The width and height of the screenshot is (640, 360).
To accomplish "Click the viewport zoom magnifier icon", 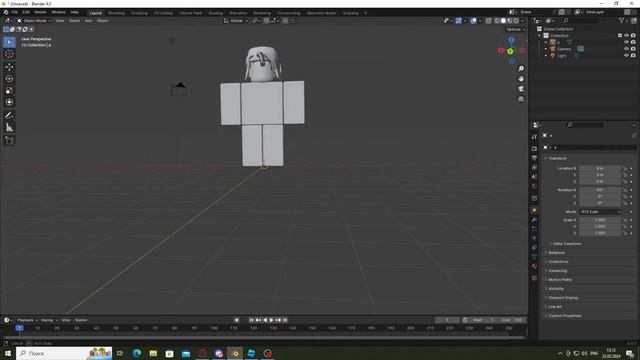I will 521,69.
